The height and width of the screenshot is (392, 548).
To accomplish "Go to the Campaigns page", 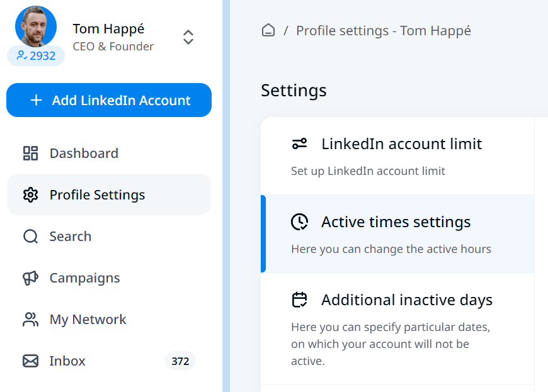I will point(84,278).
